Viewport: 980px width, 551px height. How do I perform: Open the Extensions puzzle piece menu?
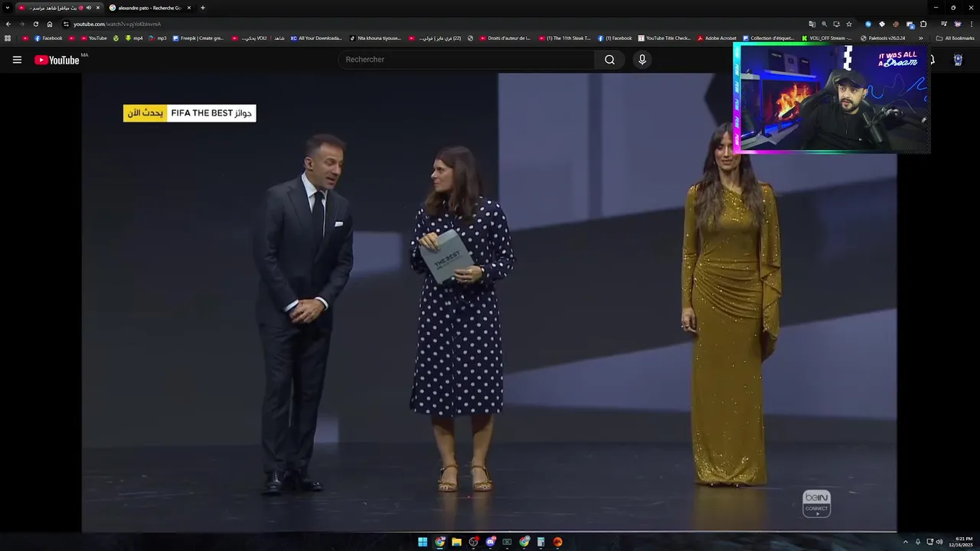923,24
